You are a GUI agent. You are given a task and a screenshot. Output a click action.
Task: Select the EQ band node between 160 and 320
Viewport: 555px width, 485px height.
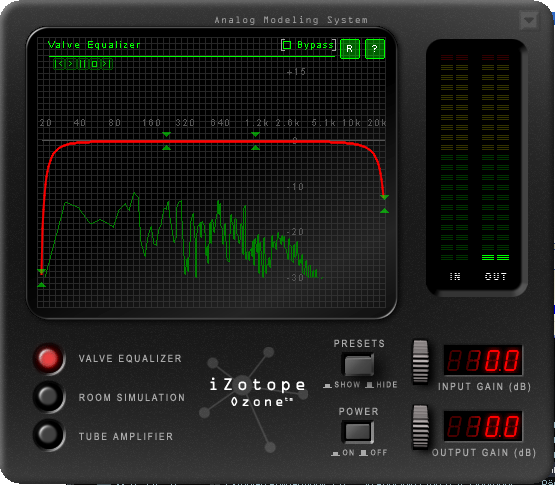pos(166,141)
